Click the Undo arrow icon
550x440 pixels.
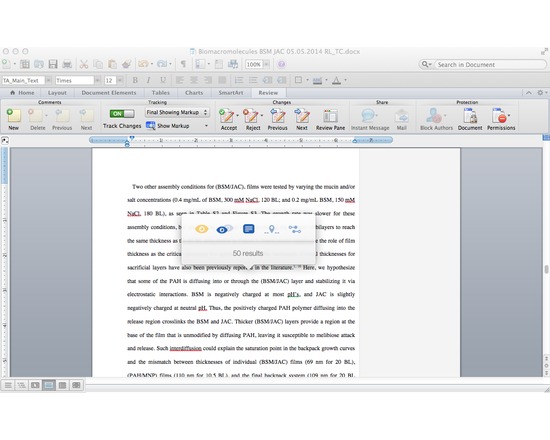[x=143, y=64]
